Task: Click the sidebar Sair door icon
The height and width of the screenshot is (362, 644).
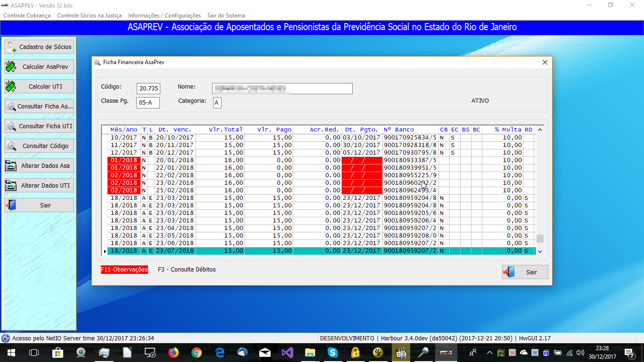Action: [x=11, y=206]
